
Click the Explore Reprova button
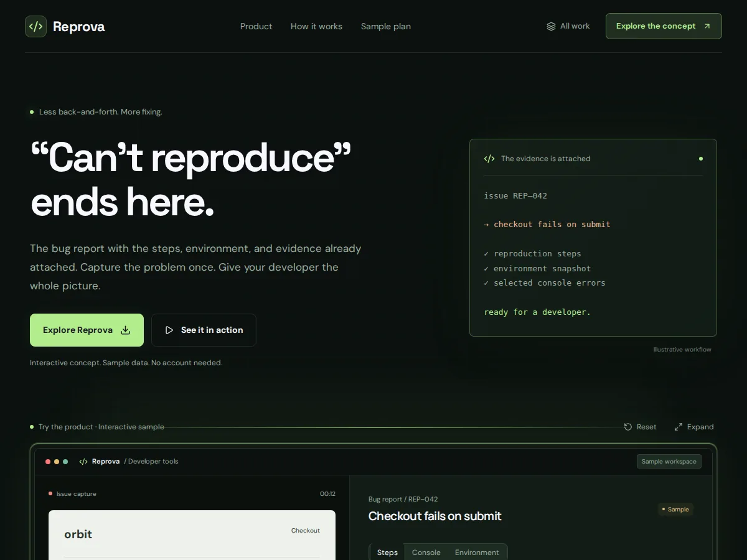click(x=87, y=330)
